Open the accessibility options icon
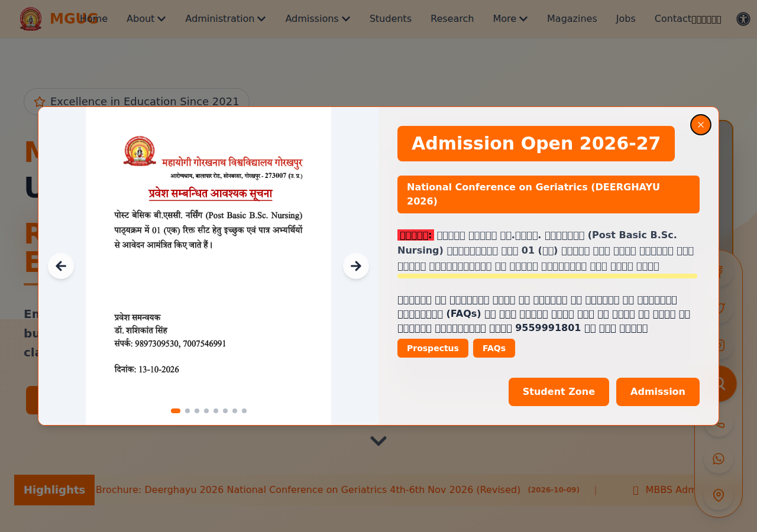The height and width of the screenshot is (532, 757). [743, 19]
